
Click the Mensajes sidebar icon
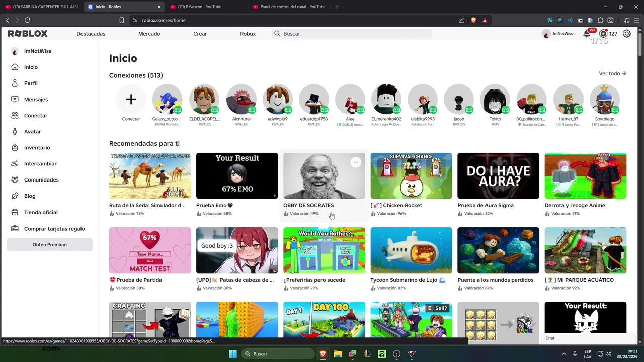click(x=15, y=100)
